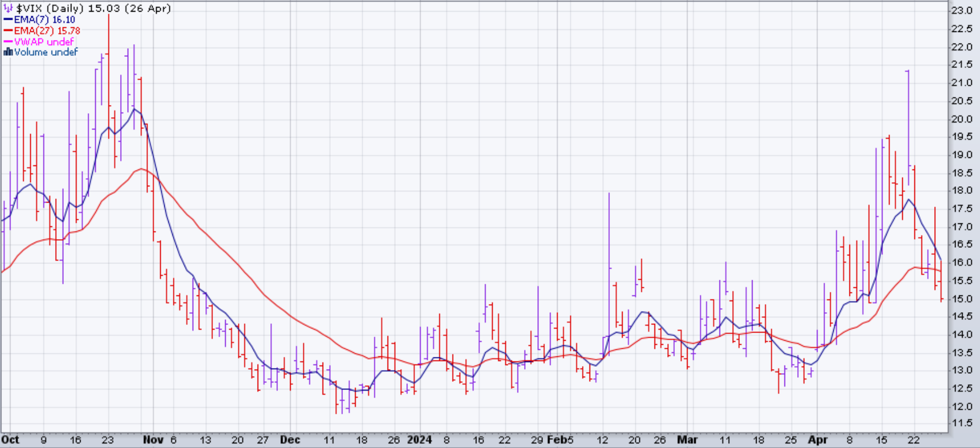Click the EMA(7) 16.10 legend label
Viewport: 980px width, 448px height.
click(x=45, y=20)
